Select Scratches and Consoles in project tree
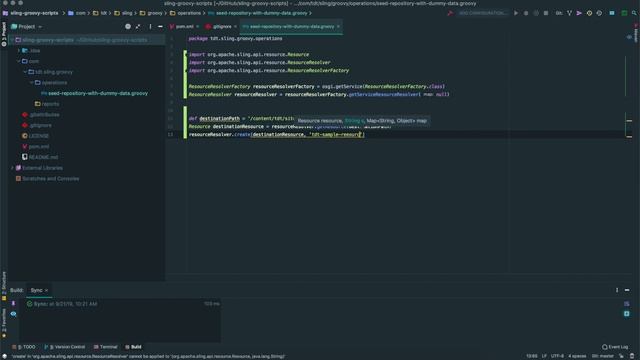Viewport: 640px width, 360px height. (x=51, y=178)
